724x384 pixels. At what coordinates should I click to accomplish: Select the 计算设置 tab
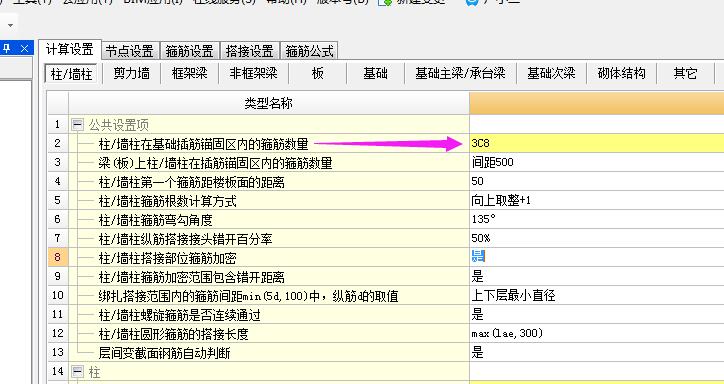point(70,50)
